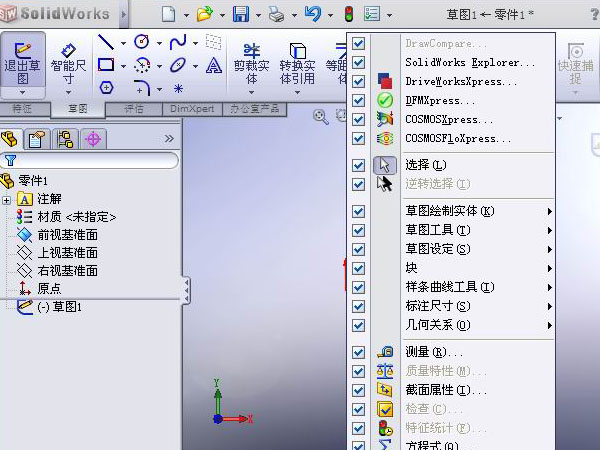Switch to the 特征 (Features) tab
This screenshot has height=450, width=600.
[22, 109]
